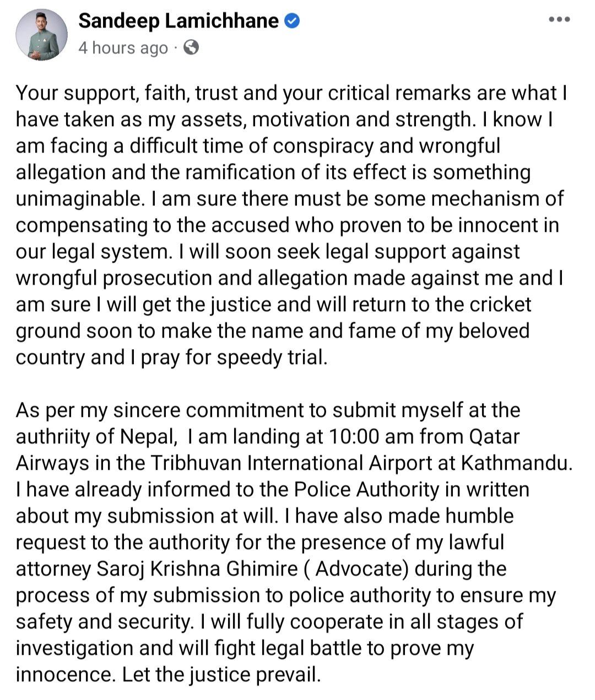Click the "Qatar" text in the post

click(494, 437)
